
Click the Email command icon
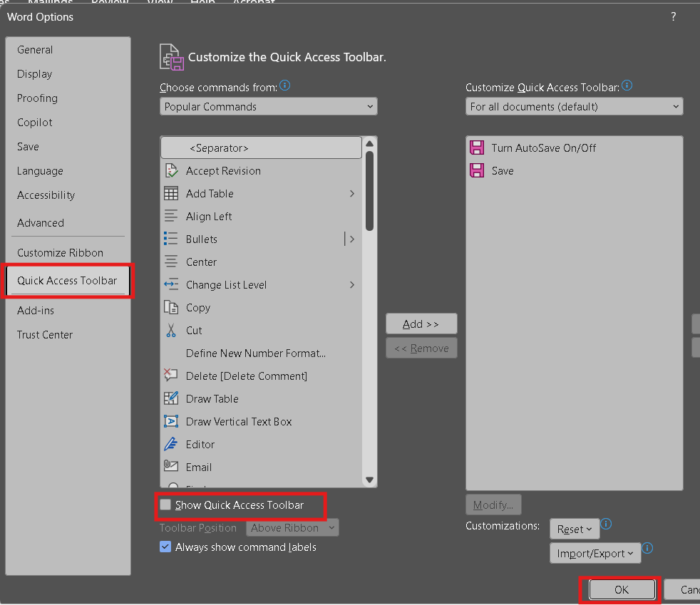click(x=171, y=467)
